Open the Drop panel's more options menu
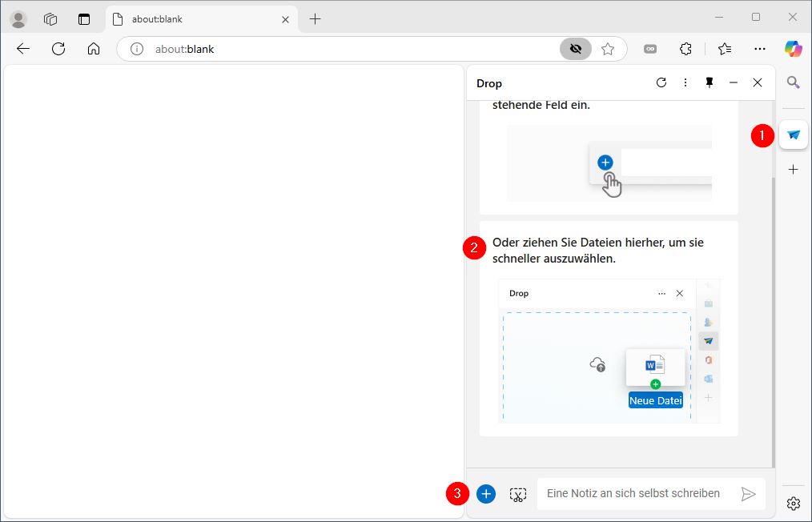Screen dimensions: 812x522 coord(685,82)
